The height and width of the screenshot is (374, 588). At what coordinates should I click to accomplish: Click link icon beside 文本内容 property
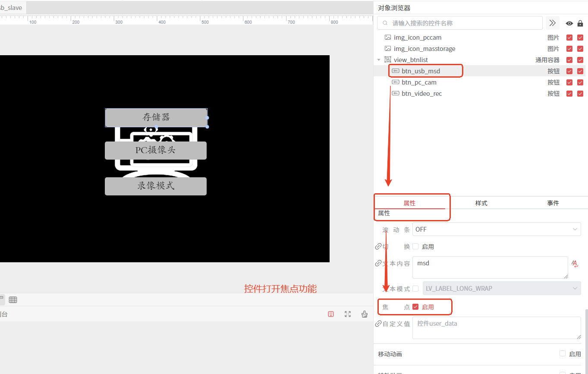pyautogui.click(x=378, y=263)
